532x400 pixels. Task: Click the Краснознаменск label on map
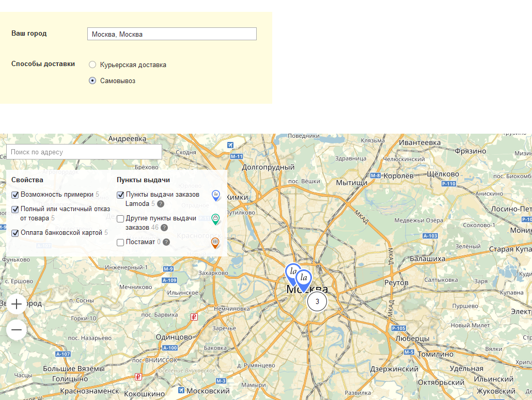tap(89, 391)
